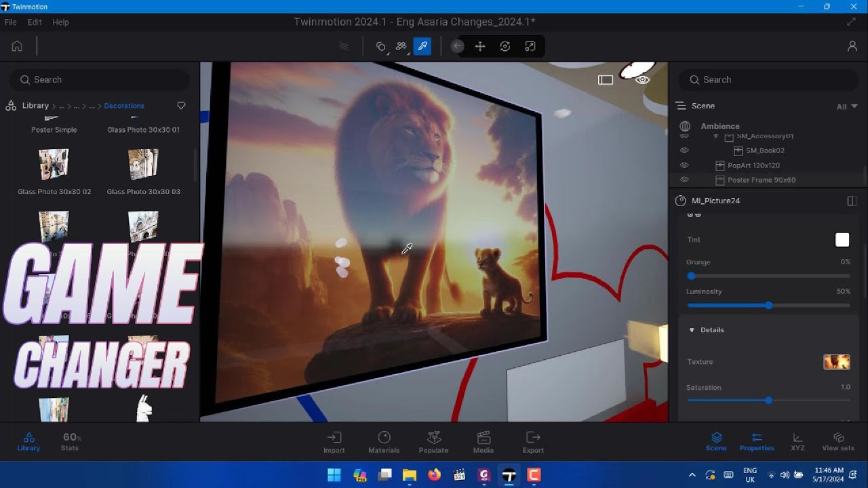This screenshot has width=868, height=488.
Task: Click the Library breadcrumb label
Action: (35, 106)
